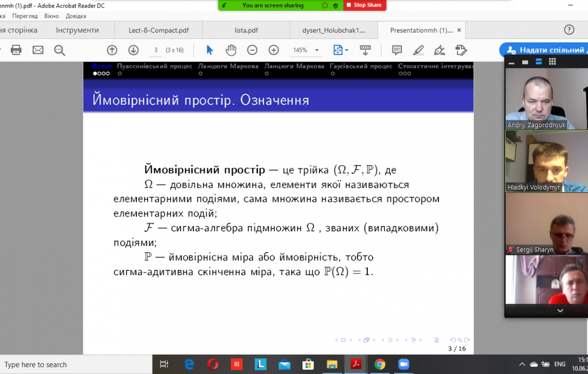Expand more video participants with chevron
Viewport: 588px width, 374px height.
(x=560, y=310)
